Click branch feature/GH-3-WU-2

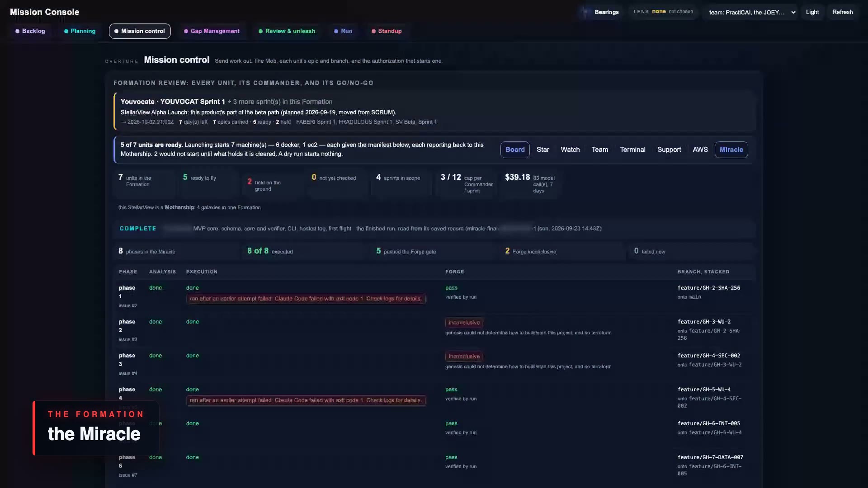pos(704,322)
